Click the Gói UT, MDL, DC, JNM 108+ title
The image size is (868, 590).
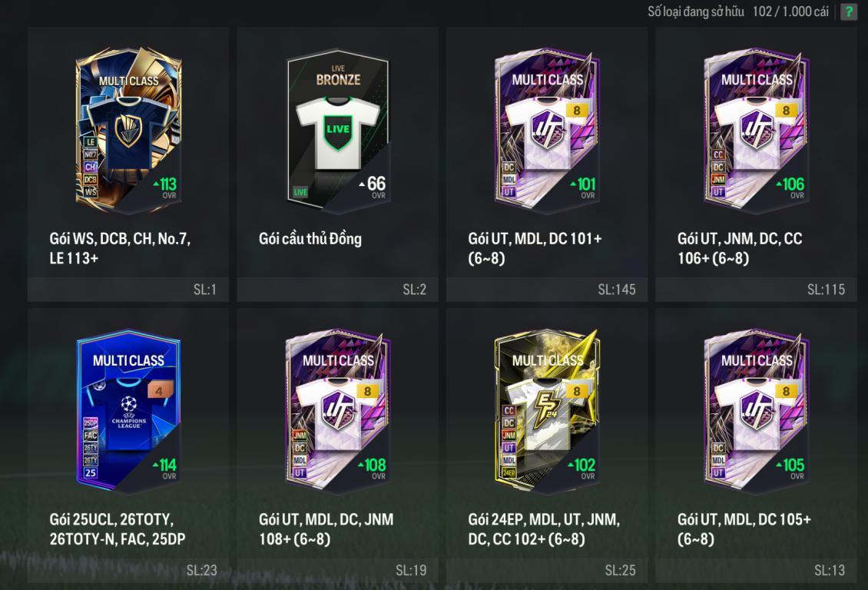tap(326, 529)
